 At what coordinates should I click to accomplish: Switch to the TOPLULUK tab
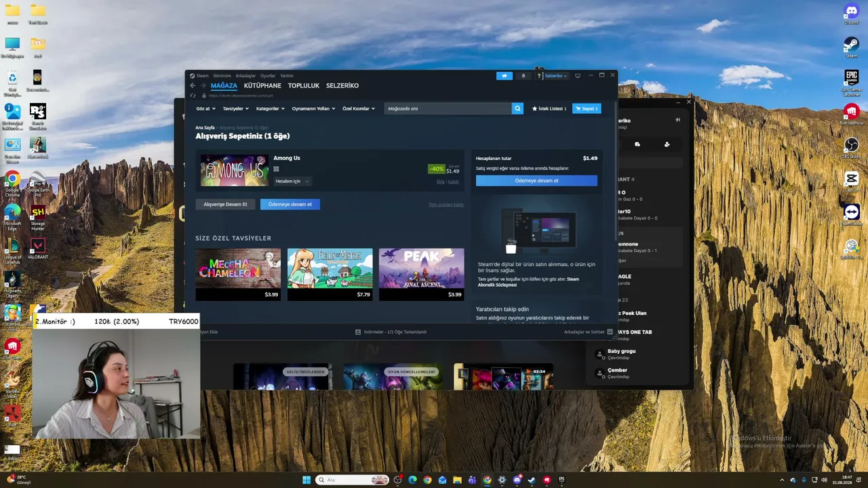pyautogui.click(x=304, y=86)
